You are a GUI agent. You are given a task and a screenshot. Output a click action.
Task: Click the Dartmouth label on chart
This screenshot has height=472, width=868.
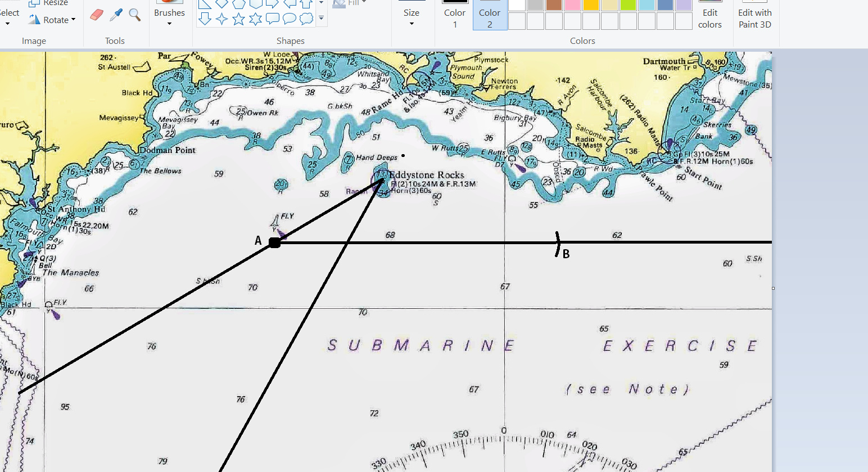(x=664, y=61)
